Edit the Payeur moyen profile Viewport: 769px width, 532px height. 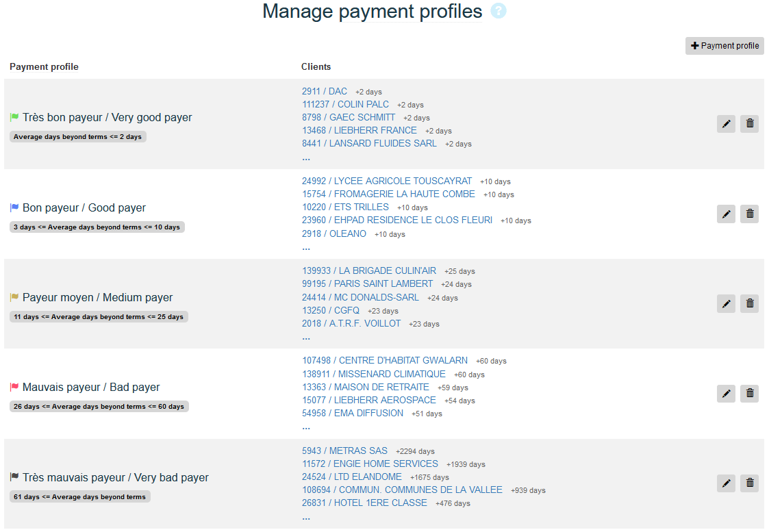[726, 304]
